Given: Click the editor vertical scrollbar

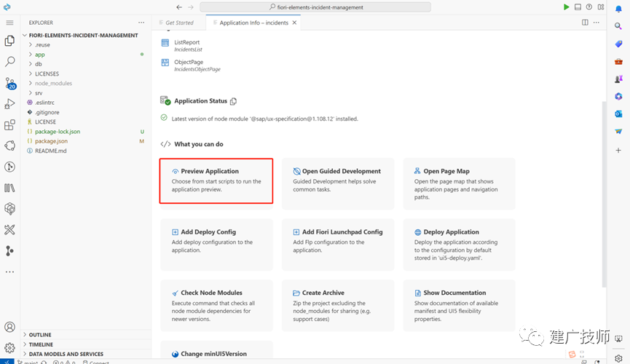Looking at the screenshot, I should click(x=604, y=194).
